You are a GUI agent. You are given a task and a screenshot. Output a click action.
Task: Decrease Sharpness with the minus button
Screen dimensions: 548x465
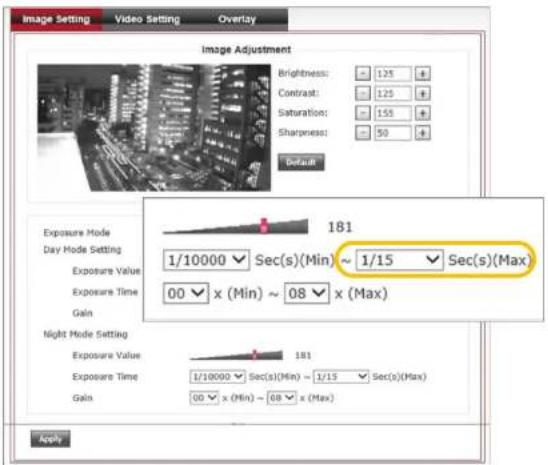click(x=363, y=133)
